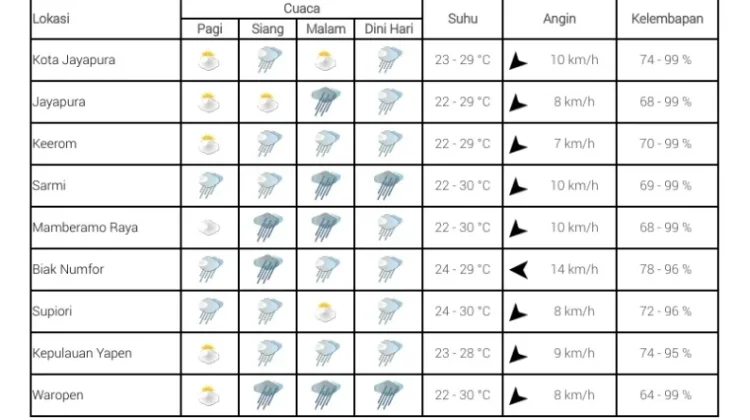This screenshot has height=420, width=750.
Task: Select Mamberamo Raya Pagi cloudy icon
Action: click(x=209, y=228)
